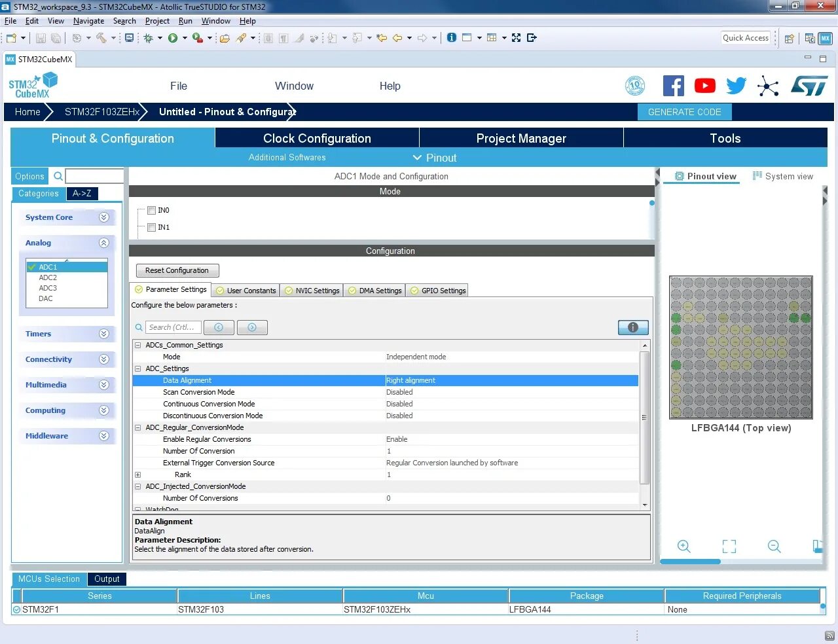Viewport: 838px width, 644px height.
Task: Click the Build hammer icon
Action: 101,38
